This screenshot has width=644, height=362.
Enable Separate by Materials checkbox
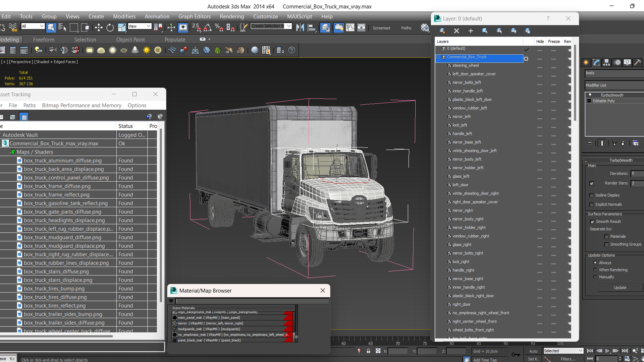[x=606, y=237]
